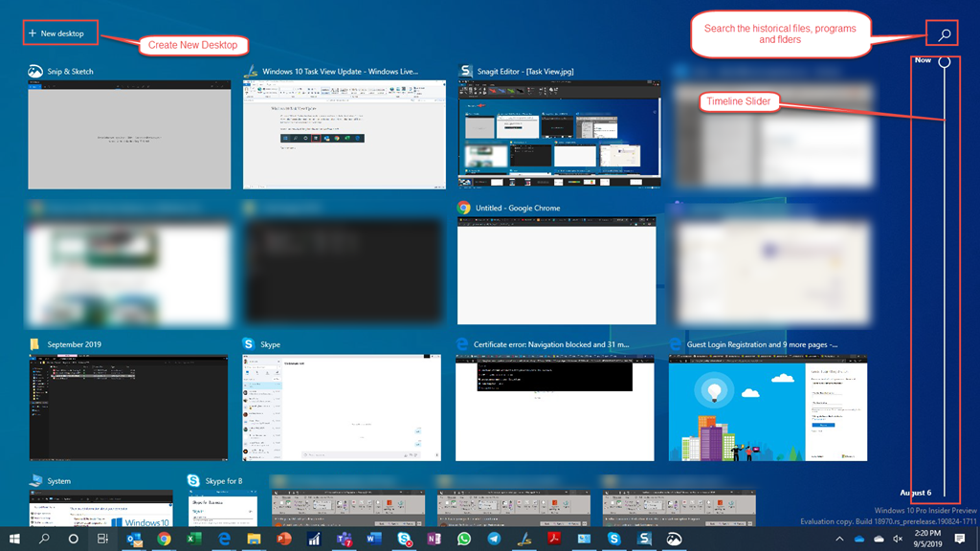980x551 pixels.
Task: Create a new desktop using New desktop button
Action: point(59,32)
